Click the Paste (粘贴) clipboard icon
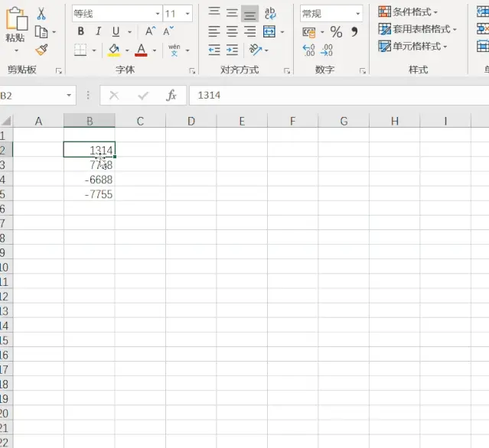The image size is (489, 448). pos(17,18)
